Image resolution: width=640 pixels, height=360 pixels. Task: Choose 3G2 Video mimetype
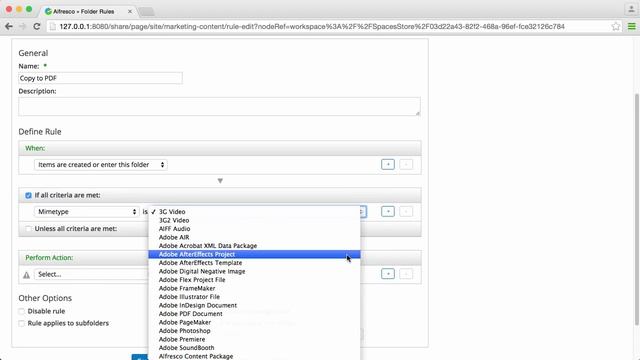pyautogui.click(x=254, y=220)
